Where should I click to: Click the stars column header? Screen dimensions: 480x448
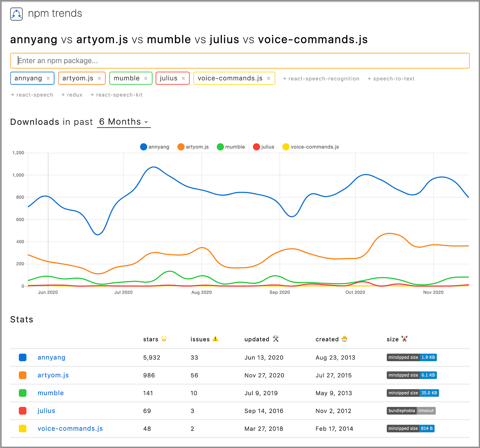(x=151, y=339)
